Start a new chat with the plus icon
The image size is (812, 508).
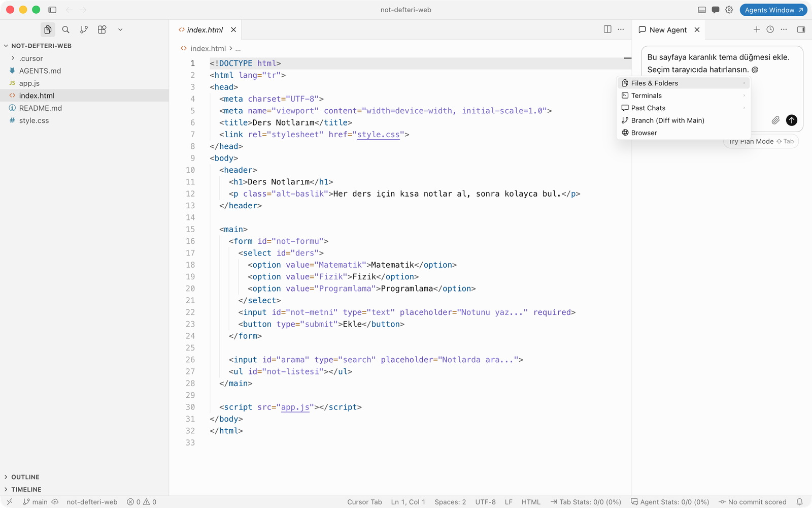(x=757, y=29)
